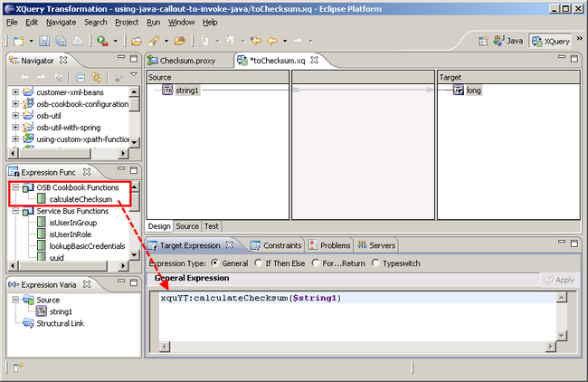Maximize the Navigator view
Screen dimensions: 588x382
coord(134,59)
